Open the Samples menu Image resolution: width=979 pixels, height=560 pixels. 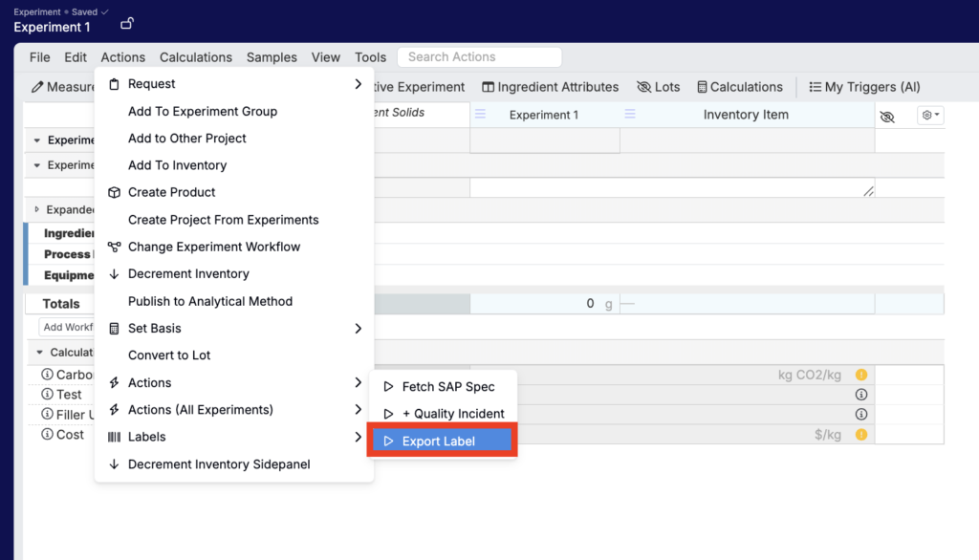coord(272,56)
